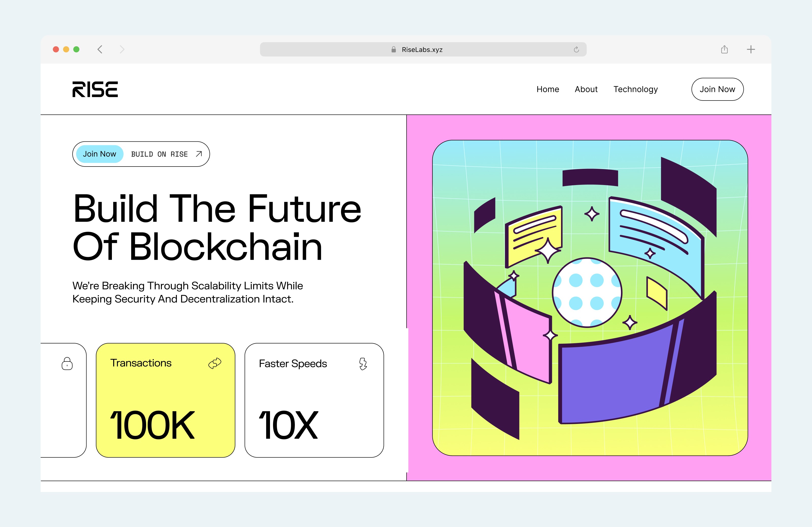Viewport: 812px width, 527px height.
Task: Click the arrow icon next to BUILD ON RISE
Action: click(x=199, y=154)
